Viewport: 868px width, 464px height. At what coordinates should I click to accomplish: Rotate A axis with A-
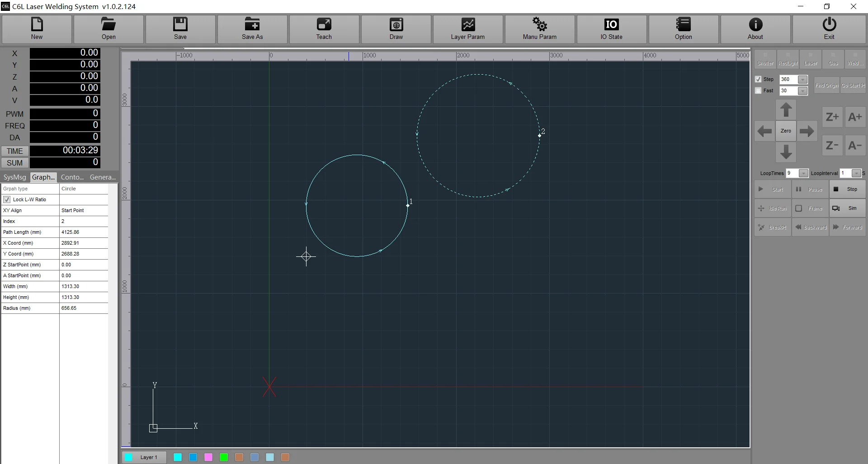(x=855, y=146)
